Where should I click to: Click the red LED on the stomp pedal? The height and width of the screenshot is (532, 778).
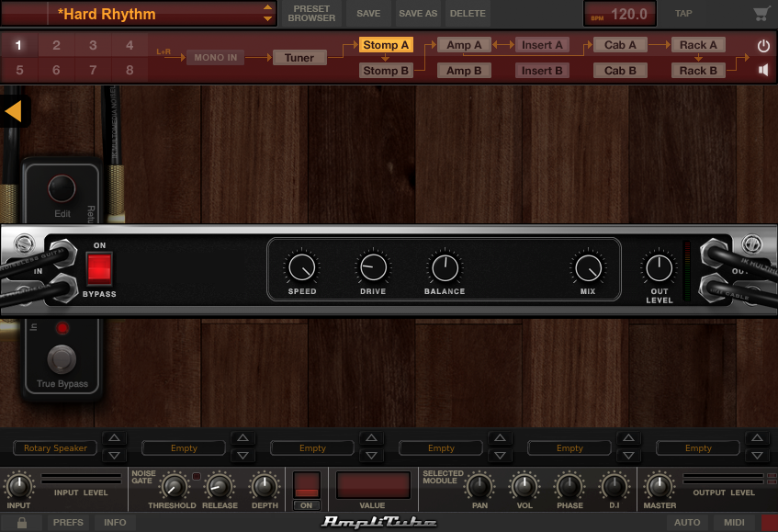[x=62, y=328]
